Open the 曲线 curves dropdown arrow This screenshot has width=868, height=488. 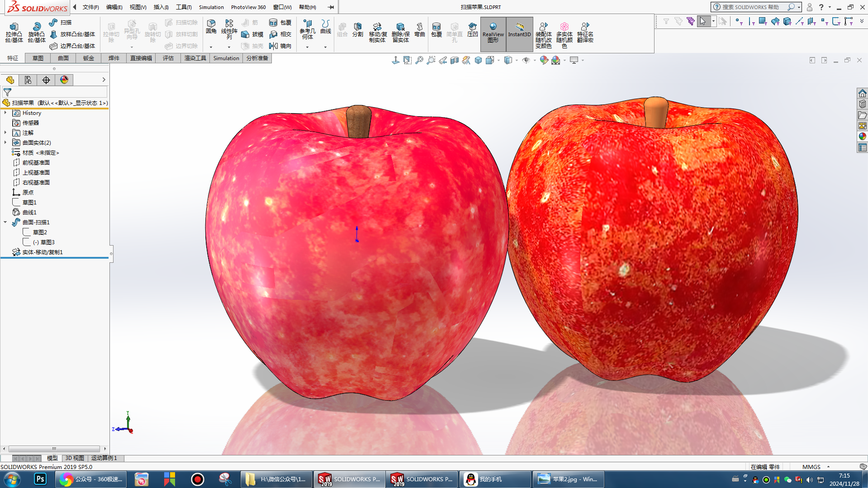(x=326, y=47)
